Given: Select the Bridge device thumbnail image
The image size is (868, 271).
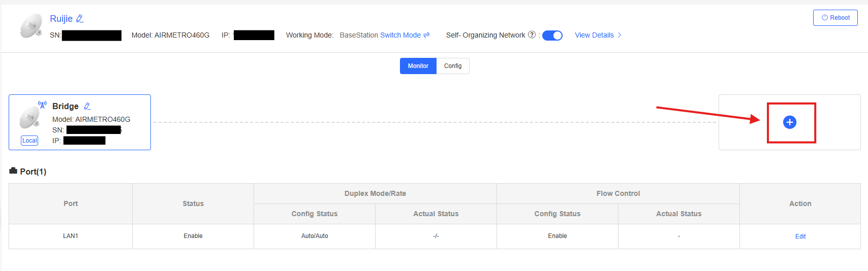Looking at the screenshot, I should click(x=29, y=119).
